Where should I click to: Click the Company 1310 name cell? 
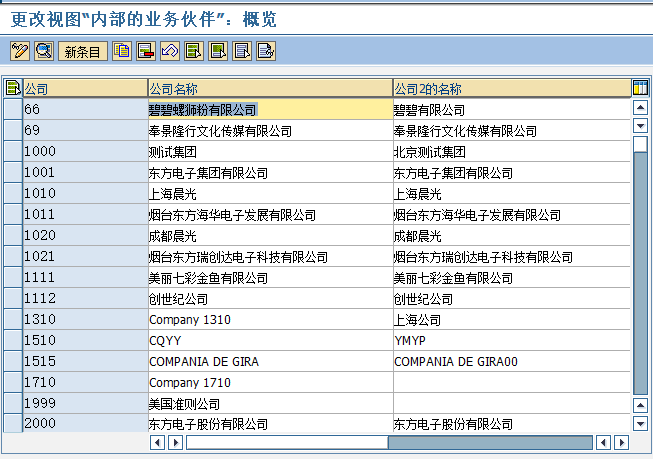tap(270, 319)
